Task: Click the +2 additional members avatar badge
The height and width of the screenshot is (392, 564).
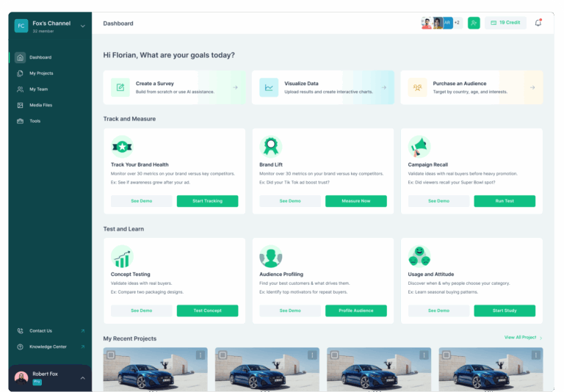Action: point(457,23)
